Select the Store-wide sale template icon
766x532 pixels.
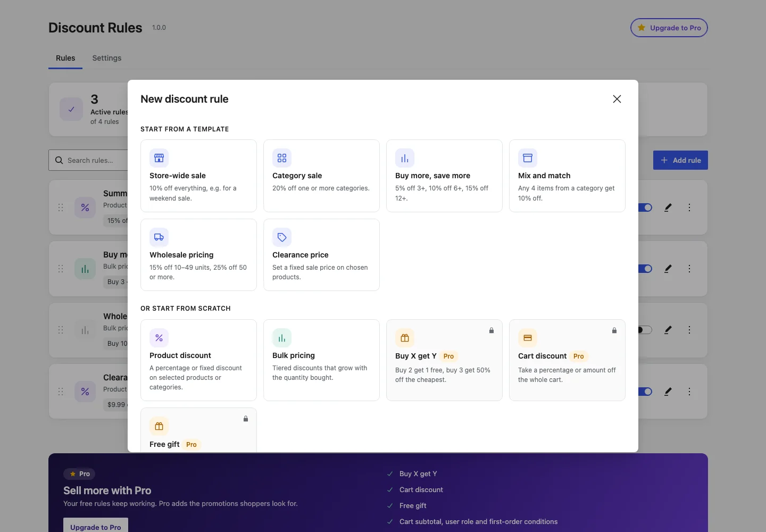[x=159, y=158]
